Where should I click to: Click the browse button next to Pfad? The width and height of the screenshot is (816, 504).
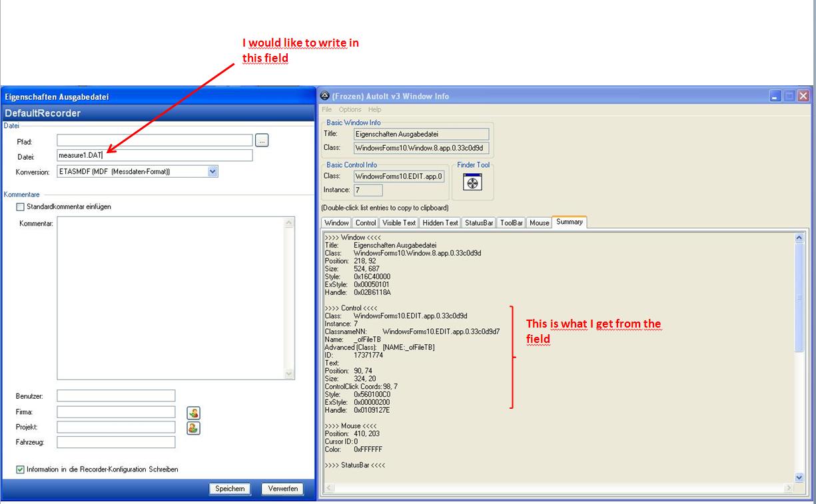[262, 140]
